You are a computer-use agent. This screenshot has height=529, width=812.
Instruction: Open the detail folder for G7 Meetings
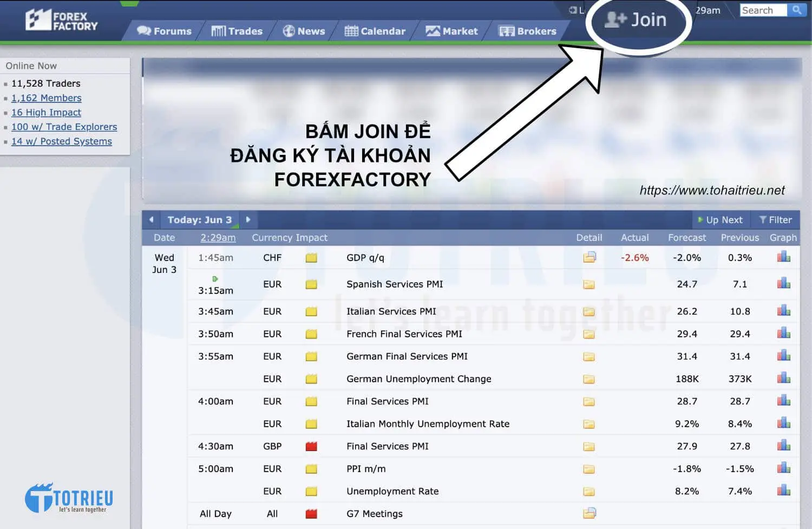[589, 513]
